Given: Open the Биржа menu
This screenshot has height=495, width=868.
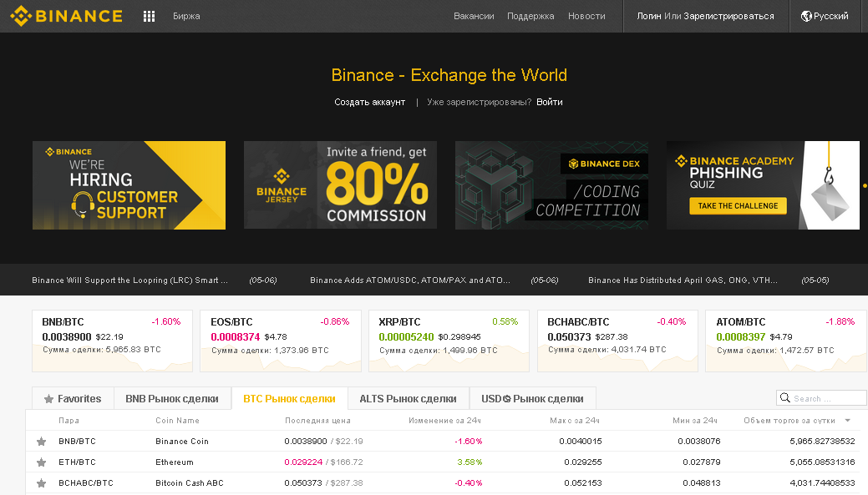Looking at the screenshot, I should [x=186, y=16].
